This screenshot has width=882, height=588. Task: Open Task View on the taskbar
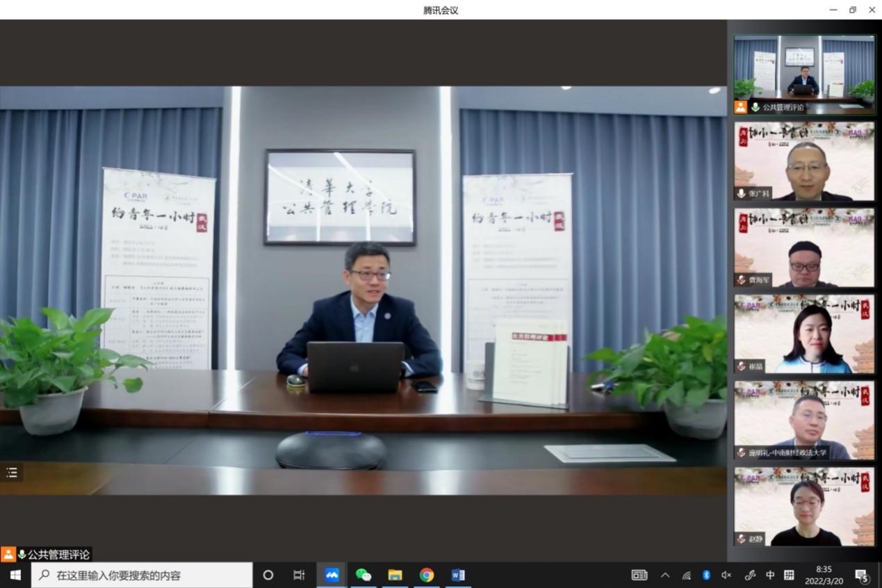click(299, 575)
